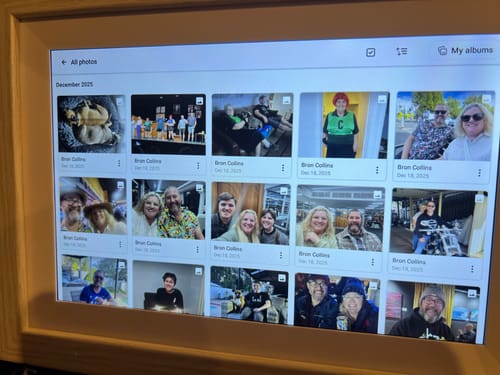Tap the image badge on beanies couple selfie
Viewport: 500px width, 375px height.
coord(373,285)
